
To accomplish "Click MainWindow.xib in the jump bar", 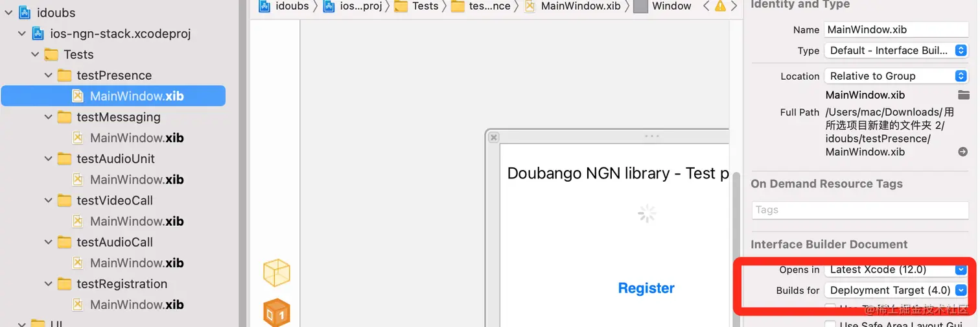I will coord(572,6).
